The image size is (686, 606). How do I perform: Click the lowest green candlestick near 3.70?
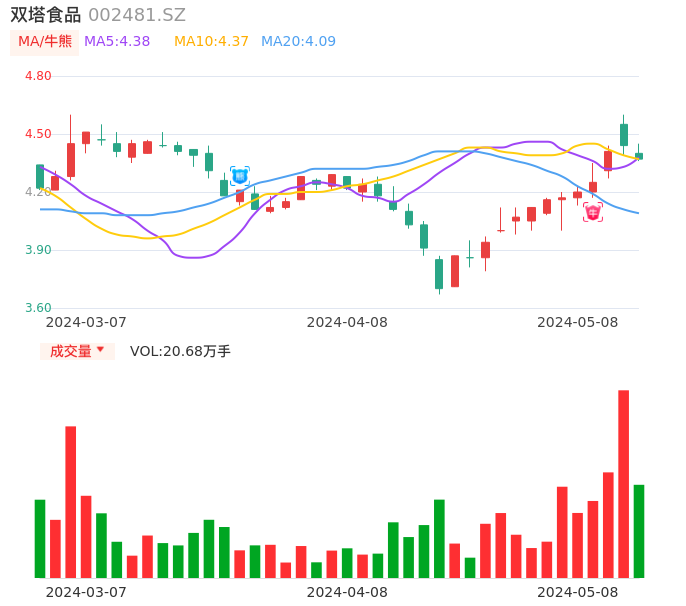(439, 274)
